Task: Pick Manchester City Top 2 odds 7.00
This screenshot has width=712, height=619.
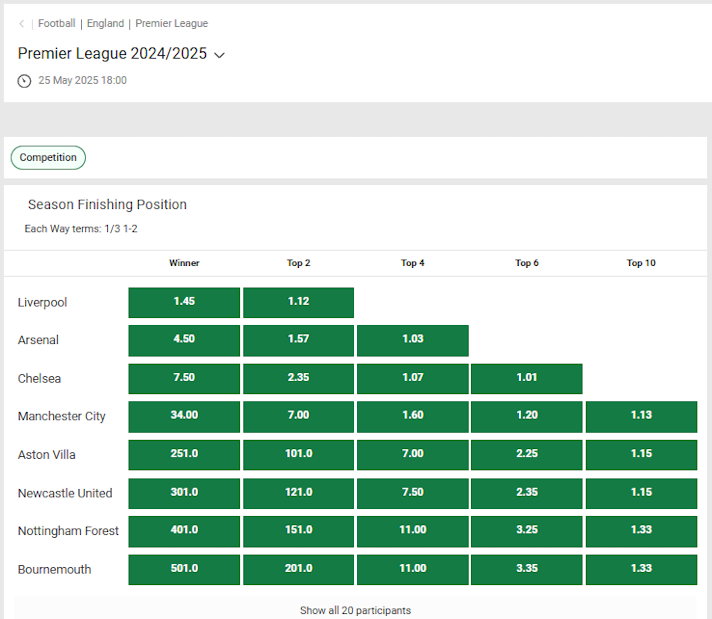Action: point(298,417)
